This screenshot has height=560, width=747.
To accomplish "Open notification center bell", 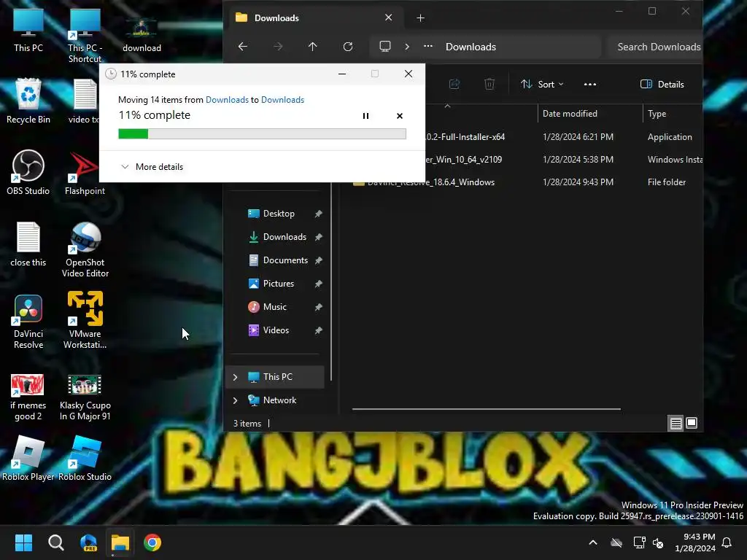I will pos(727,542).
